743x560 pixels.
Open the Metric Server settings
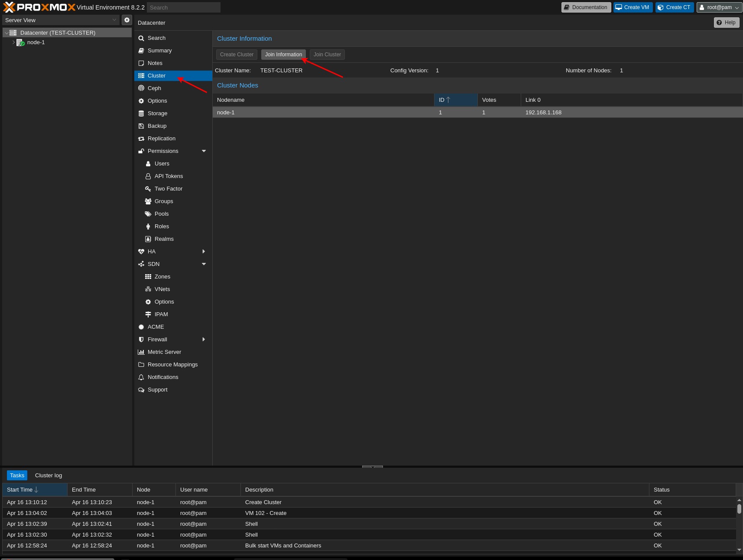pos(164,352)
